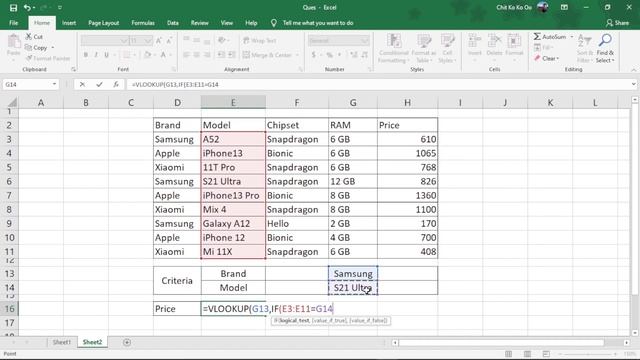Screen dimensions: 640x360
Task: Open the File menu
Action: coord(13,23)
